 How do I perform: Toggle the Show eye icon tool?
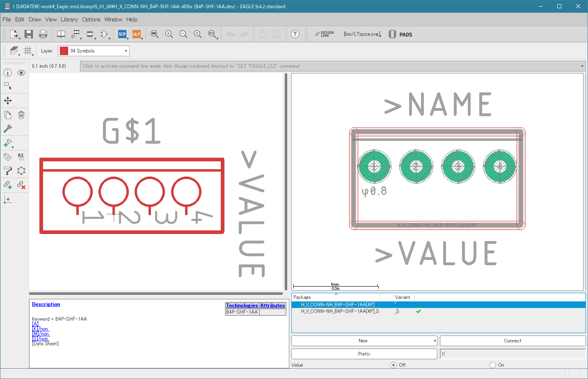coord(21,73)
